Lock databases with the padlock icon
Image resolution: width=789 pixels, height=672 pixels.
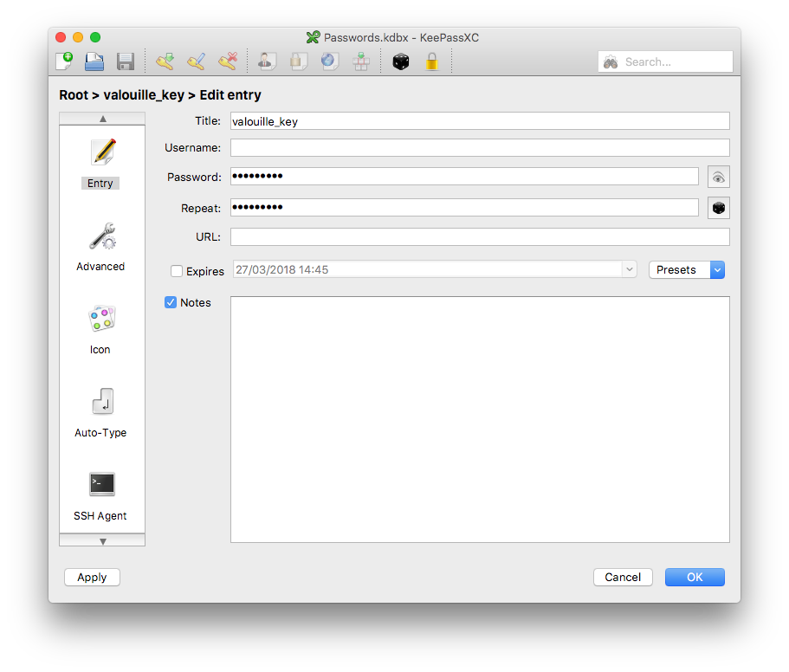pos(431,61)
